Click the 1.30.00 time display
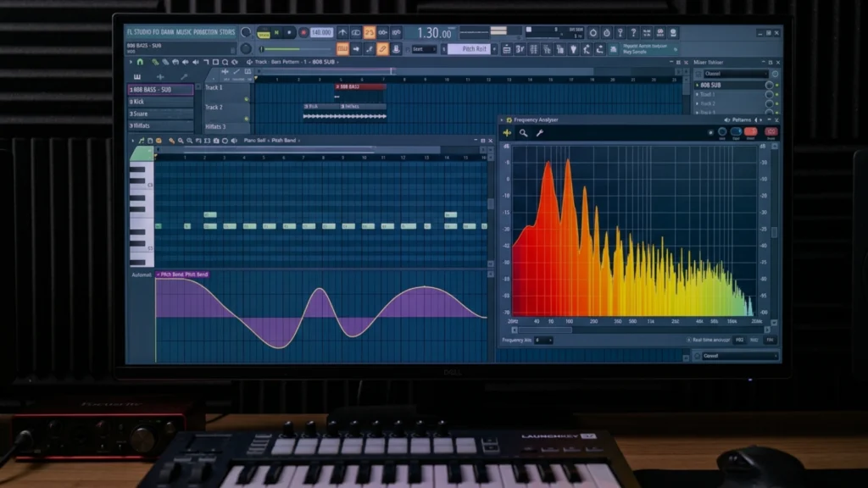 click(434, 33)
